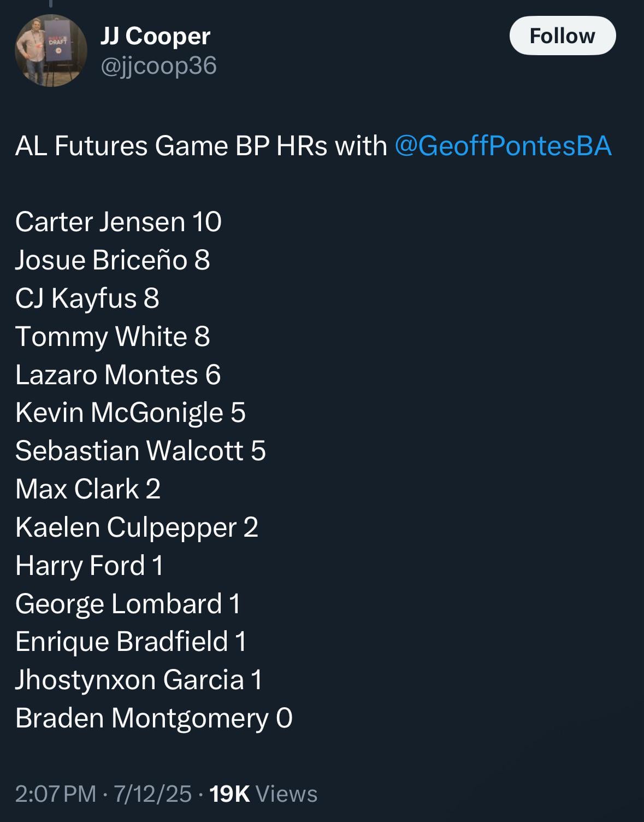
Task: Click the Follow button
Action: (562, 36)
